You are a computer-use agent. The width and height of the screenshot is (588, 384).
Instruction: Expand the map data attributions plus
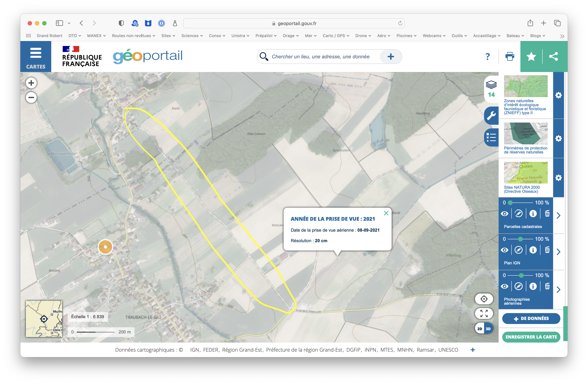tap(473, 350)
